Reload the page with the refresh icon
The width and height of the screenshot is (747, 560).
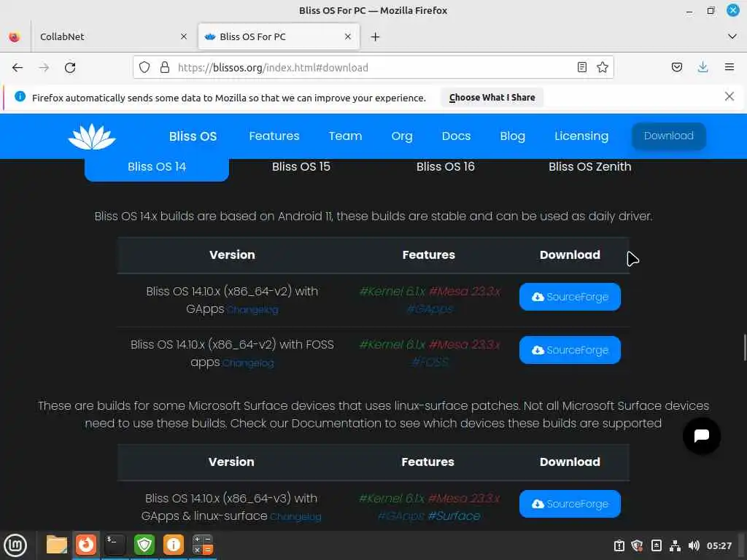70,68
